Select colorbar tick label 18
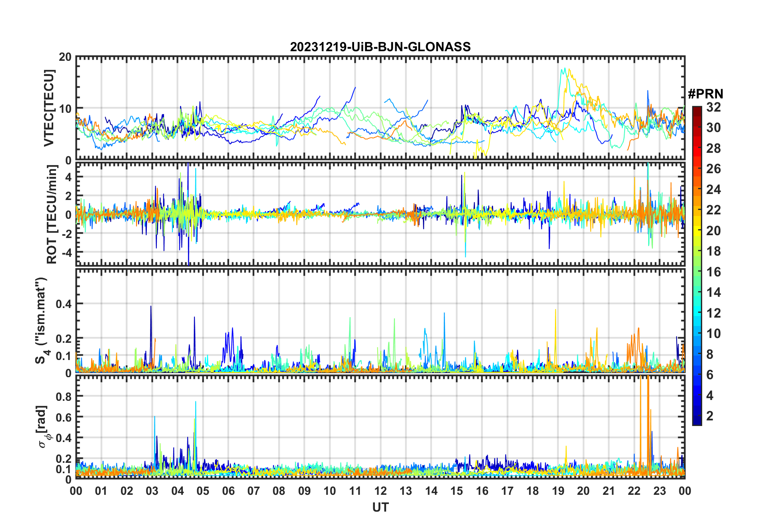The width and height of the screenshot is (761, 532). tap(713, 251)
